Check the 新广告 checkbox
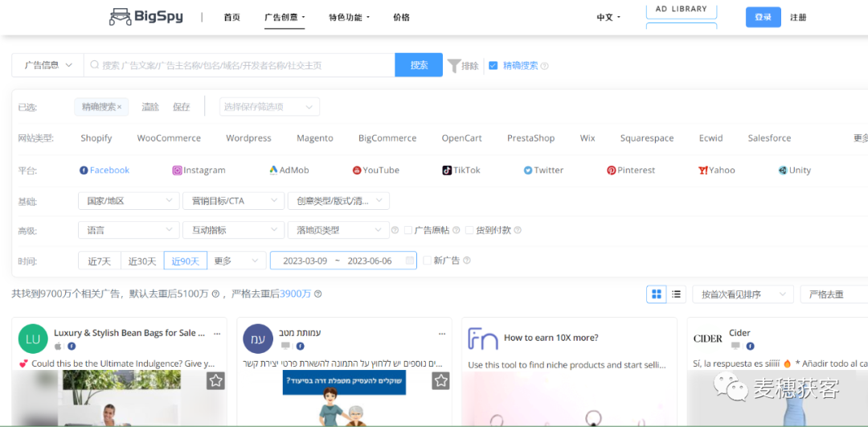This screenshot has height=427, width=868. coord(428,261)
